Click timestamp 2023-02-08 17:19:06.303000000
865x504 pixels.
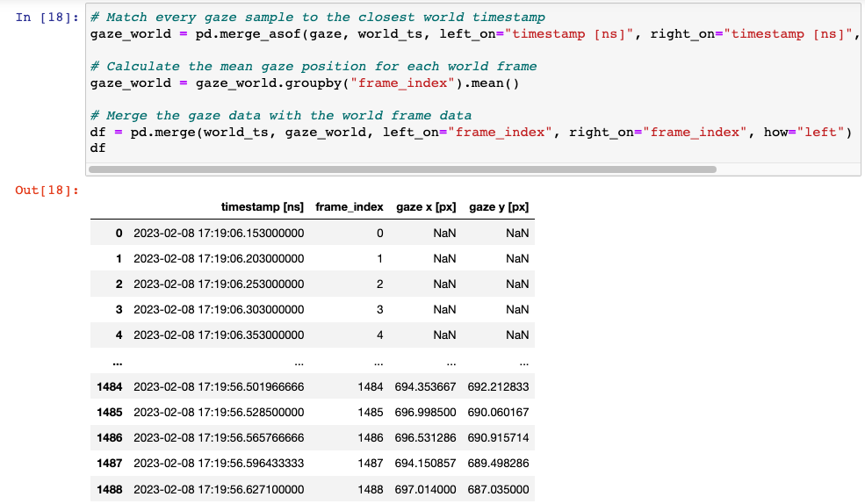[219, 309]
